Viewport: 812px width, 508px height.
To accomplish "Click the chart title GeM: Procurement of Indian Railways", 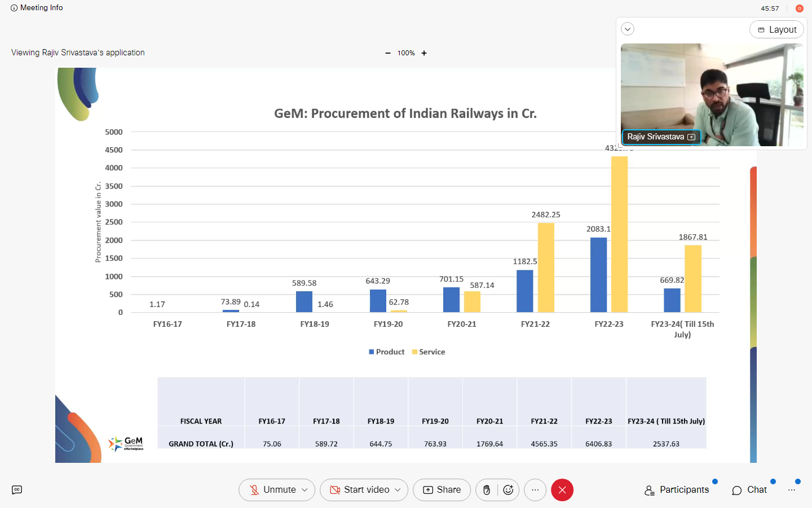I will [405, 113].
